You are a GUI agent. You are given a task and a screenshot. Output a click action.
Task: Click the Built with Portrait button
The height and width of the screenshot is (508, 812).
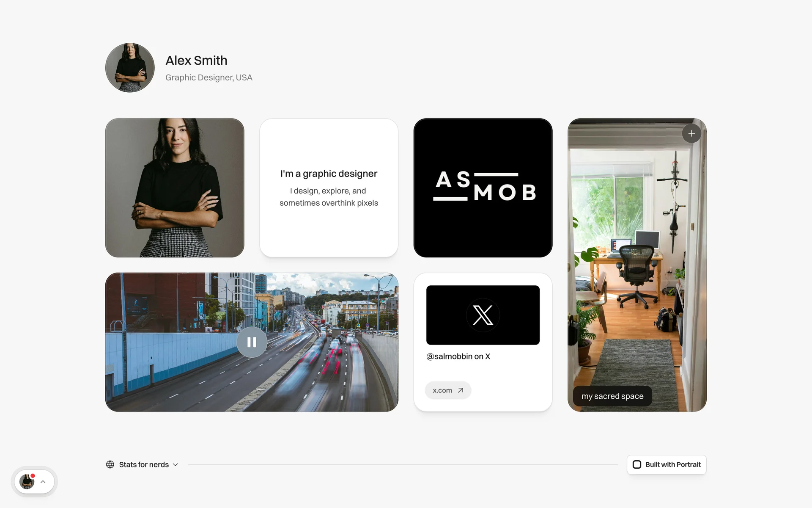point(667,464)
